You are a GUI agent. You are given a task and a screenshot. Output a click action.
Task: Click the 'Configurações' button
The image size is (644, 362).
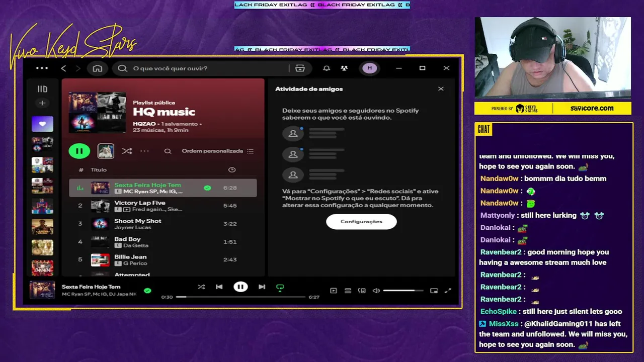[361, 222]
